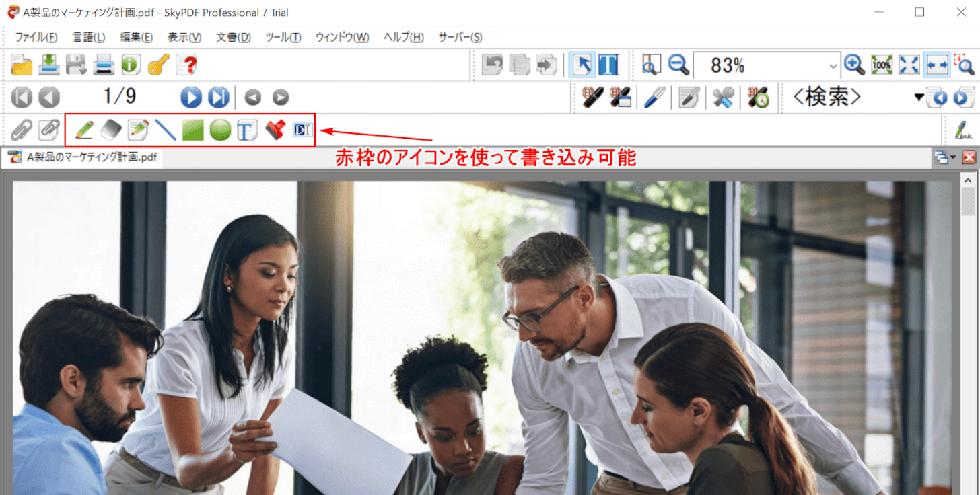Click the 1/9 page number field
This screenshot has width=980, height=495.
[x=120, y=97]
